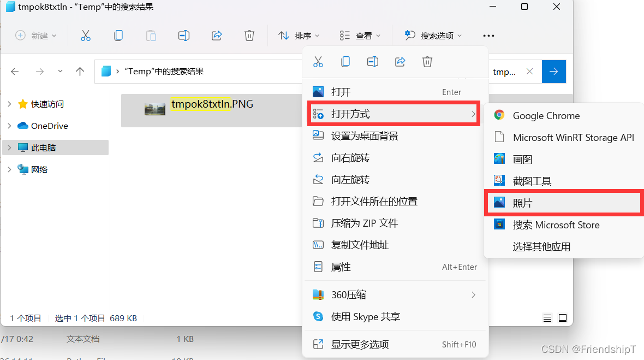Viewport: 644px width, 360px height.
Task: Expand the OneDrive tree node
Action: pos(9,126)
